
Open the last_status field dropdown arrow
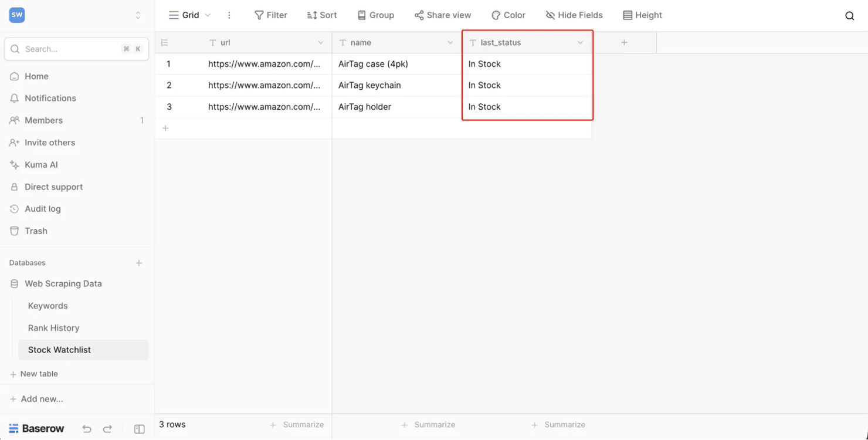(580, 43)
